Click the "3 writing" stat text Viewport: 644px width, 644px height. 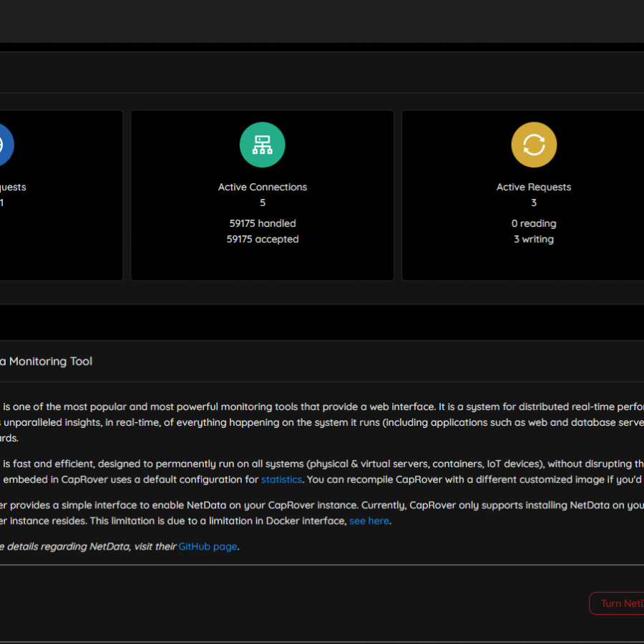(x=534, y=239)
